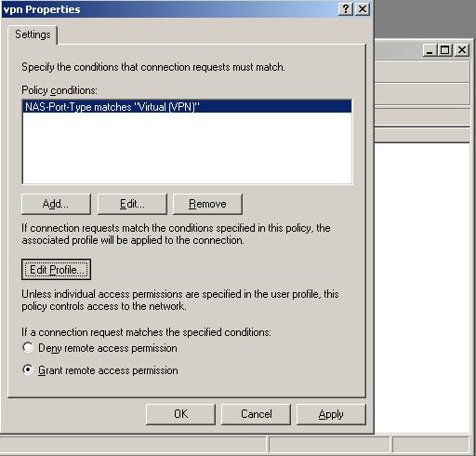Click Edit to modify the condition
The image size is (476, 456).
tap(132, 204)
